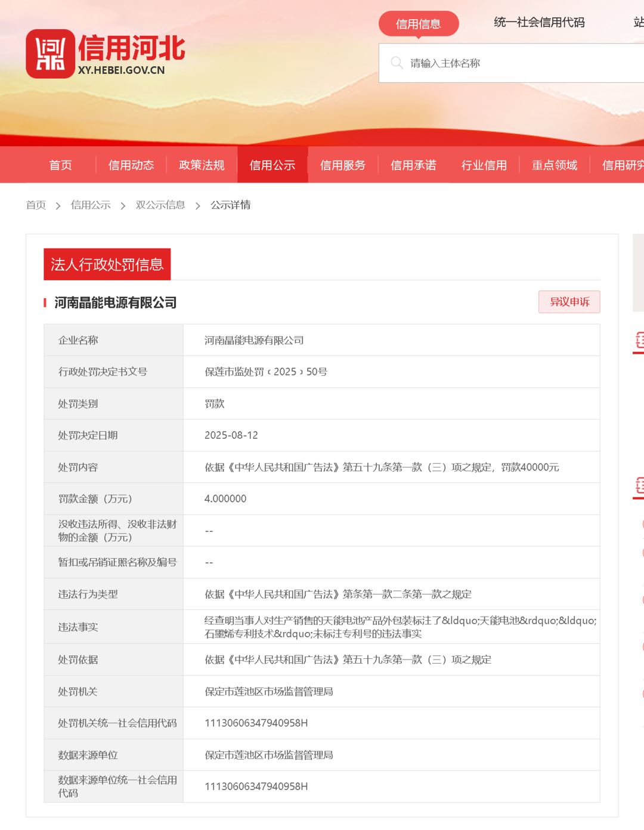
Task: Click the fine amount 4.000000
Action: click(225, 499)
